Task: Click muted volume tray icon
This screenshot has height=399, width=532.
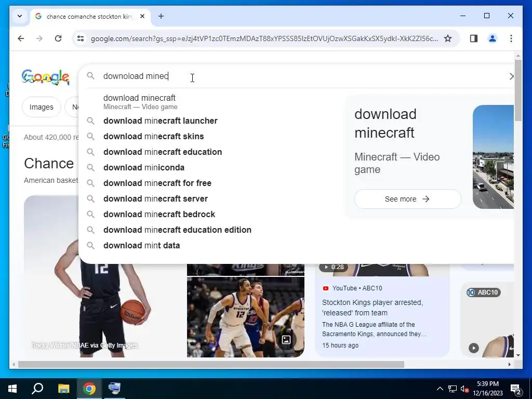Action: (465, 389)
